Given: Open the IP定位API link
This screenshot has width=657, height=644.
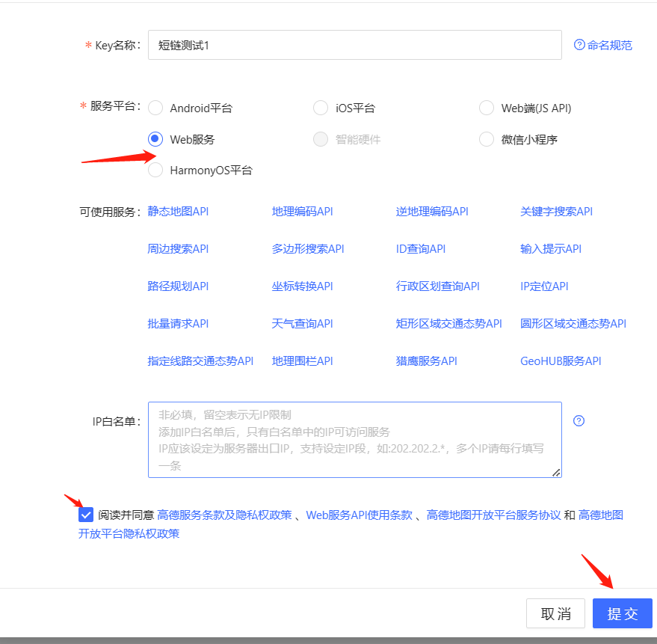Looking at the screenshot, I should pos(545,286).
